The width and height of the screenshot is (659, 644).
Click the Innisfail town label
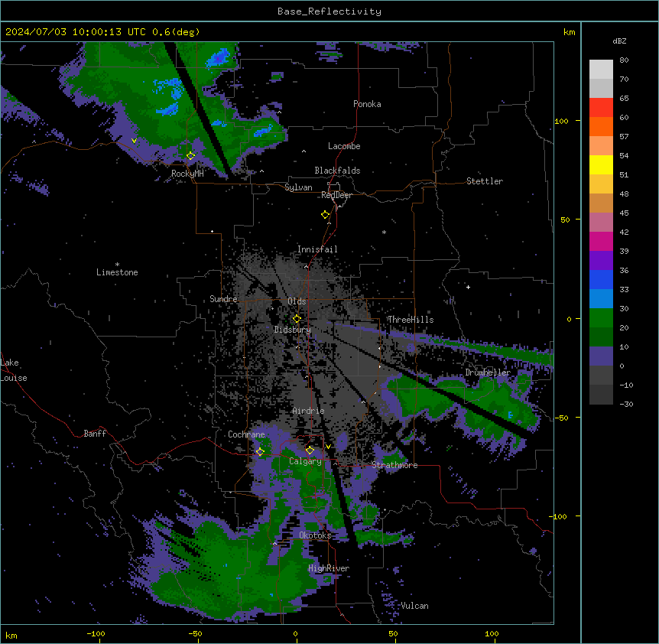(x=317, y=249)
